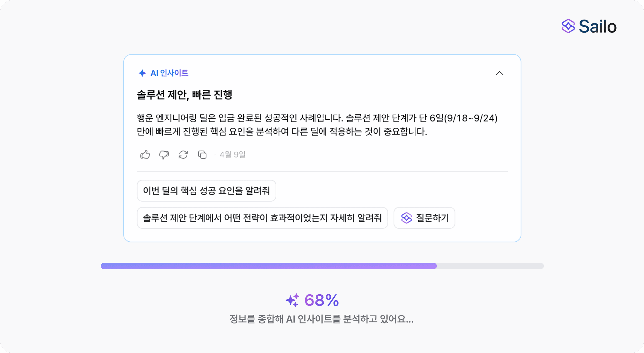The width and height of the screenshot is (644, 353).
Task: Click the 4월 9일 date label
Action: (x=232, y=154)
